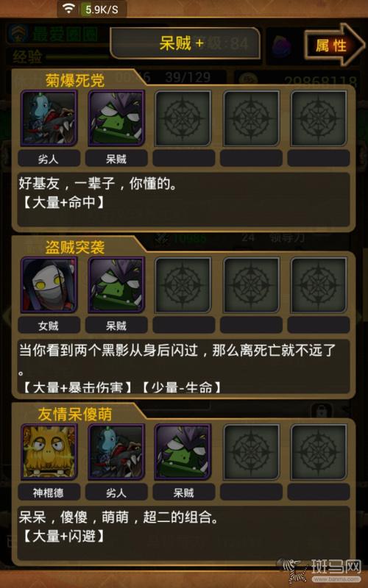
Task: Tap the 呆贼 portrait in 盗贼突袭
Action: tap(116, 285)
